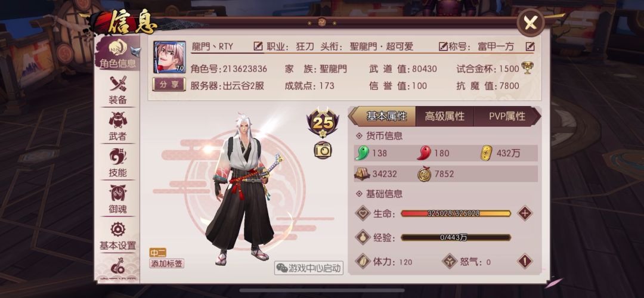644x298 pixels.
Task: Edit the 头衔 title 聖龍門·超可爱
Action: click(x=442, y=46)
